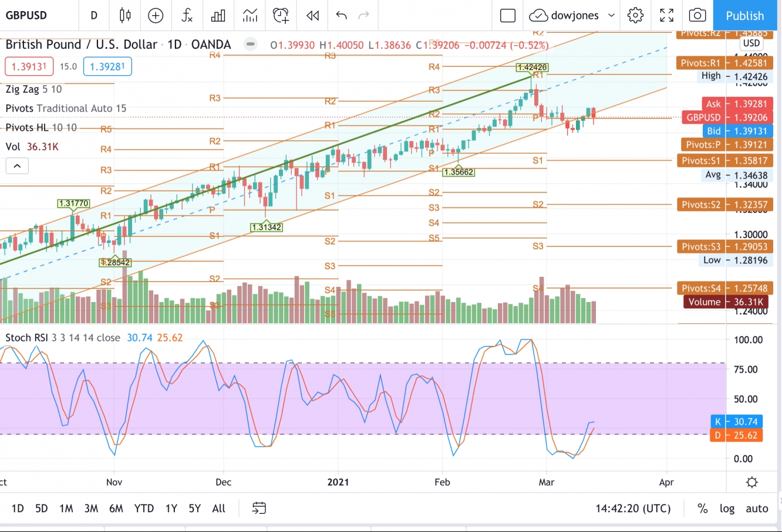Screen dimensions: 782x532
Task: Enter fullscreen mode
Action: 667,15
